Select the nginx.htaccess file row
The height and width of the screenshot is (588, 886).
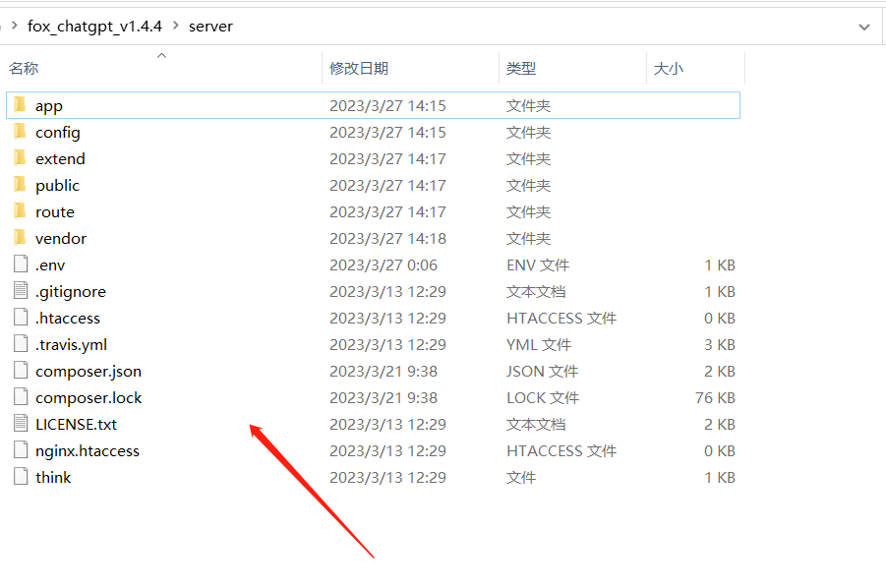[88, 450]
